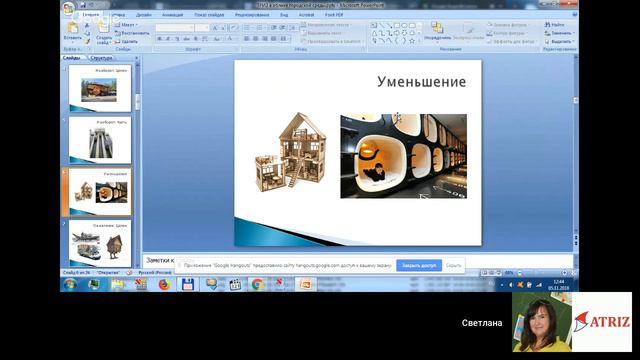Click the Закрыть доступ stop sharing button
The image size is (640, 360).
[x=419, y=265]
